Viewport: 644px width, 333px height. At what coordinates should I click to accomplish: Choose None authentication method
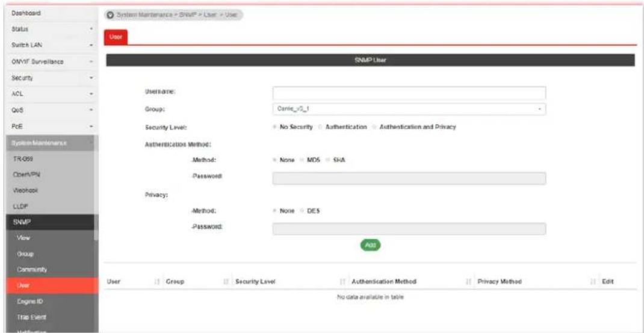point(274,160)
